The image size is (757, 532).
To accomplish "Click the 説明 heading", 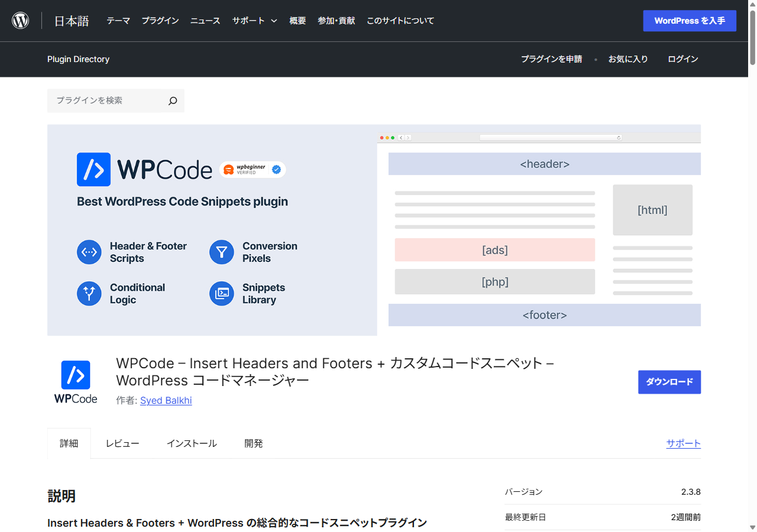I will point(62,496).
